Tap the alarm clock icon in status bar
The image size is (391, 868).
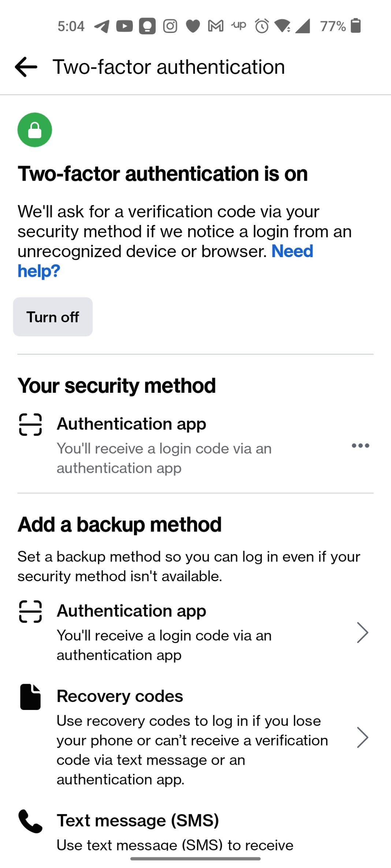(x=261, y=26)
